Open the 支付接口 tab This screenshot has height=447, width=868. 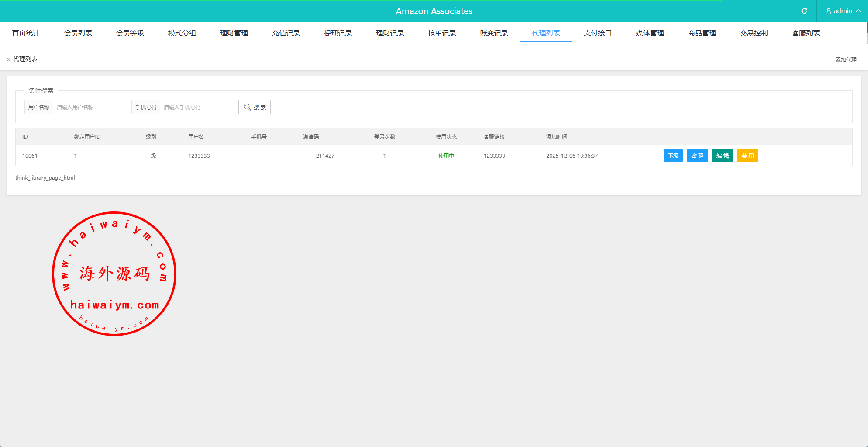(598, 33)
